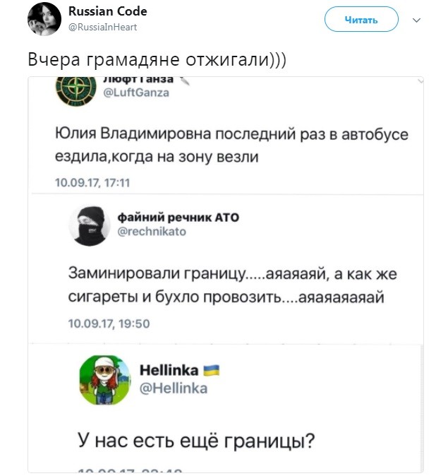The width and height of the screenshot is (448, 476).
Task: Click the masked avatar of файний речник АТО
Action: 89,227
